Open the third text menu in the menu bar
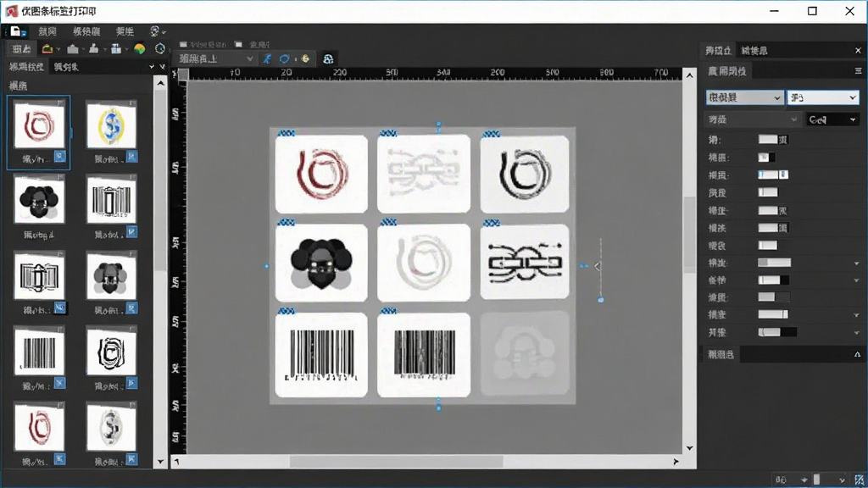This screenshot has height=488, width=868. 125,31
